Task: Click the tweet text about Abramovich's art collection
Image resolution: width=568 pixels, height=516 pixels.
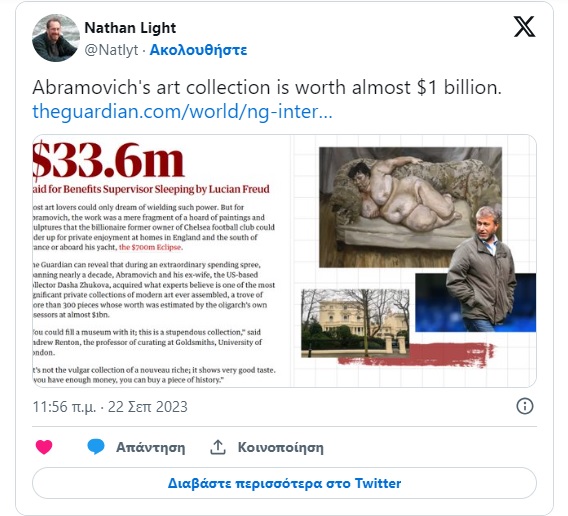Action: click(267, 88)
